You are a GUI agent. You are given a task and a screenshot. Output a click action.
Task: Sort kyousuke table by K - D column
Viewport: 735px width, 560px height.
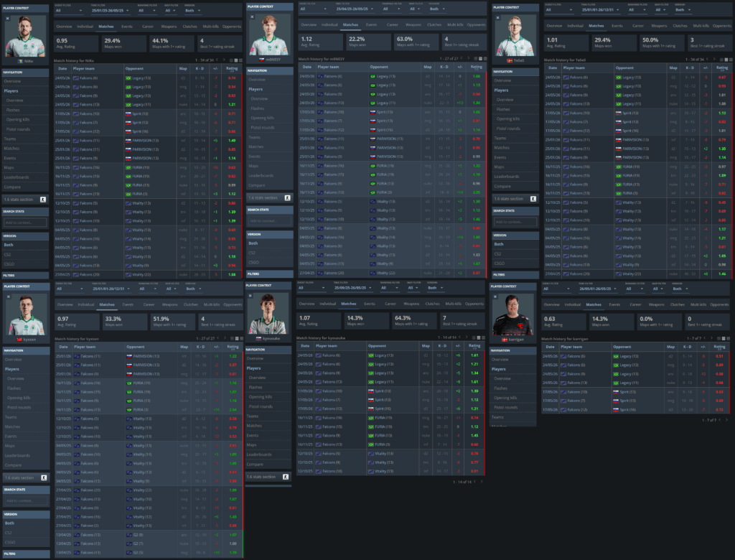(x=442, y=346)
